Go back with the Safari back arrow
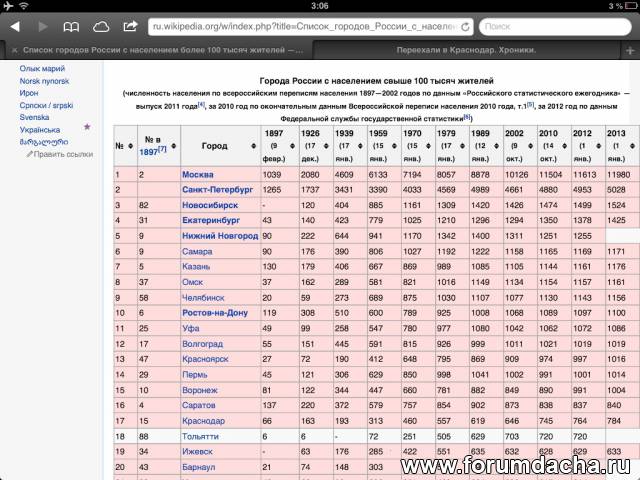This screenshot has height=480, width=640. (x=14, y=27)
